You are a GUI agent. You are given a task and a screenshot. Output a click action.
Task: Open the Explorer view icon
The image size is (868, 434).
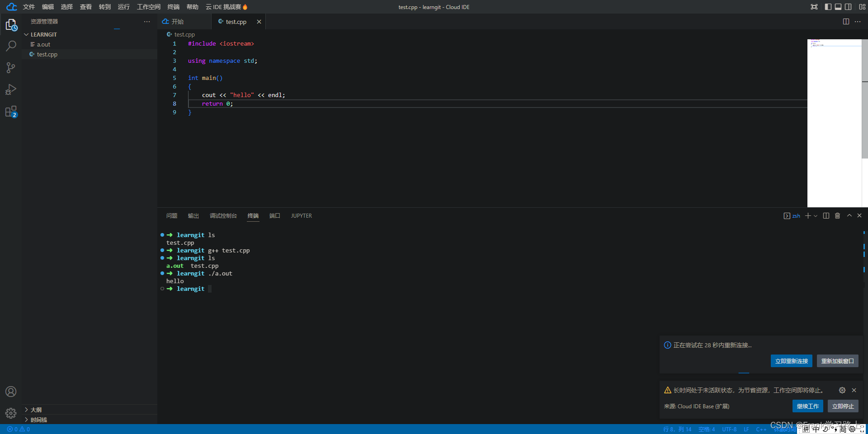(11, 25)
